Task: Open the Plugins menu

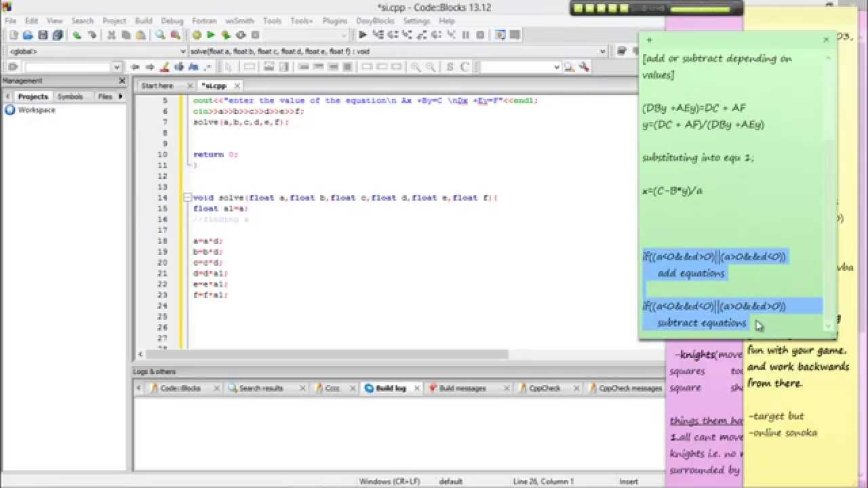Action: 334,21
